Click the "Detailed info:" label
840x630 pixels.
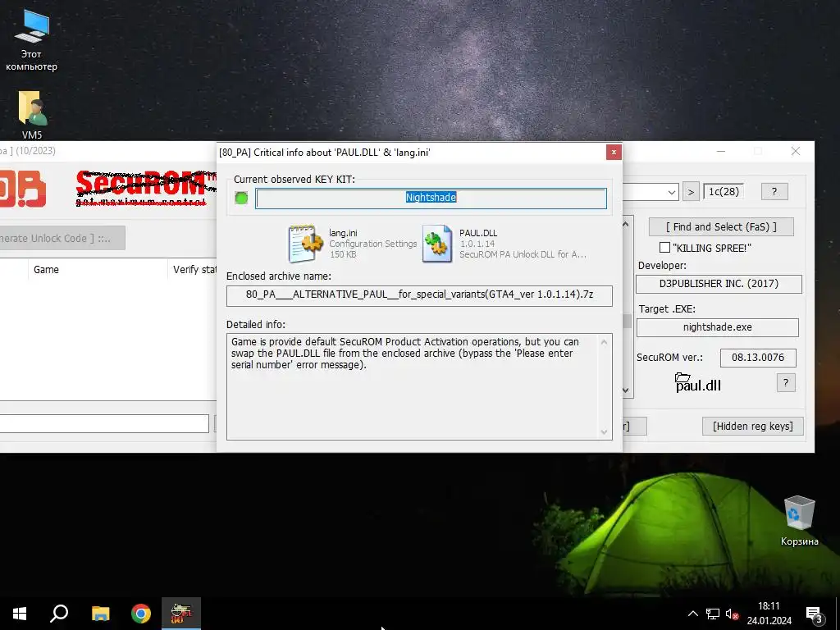tap(256, 324)
